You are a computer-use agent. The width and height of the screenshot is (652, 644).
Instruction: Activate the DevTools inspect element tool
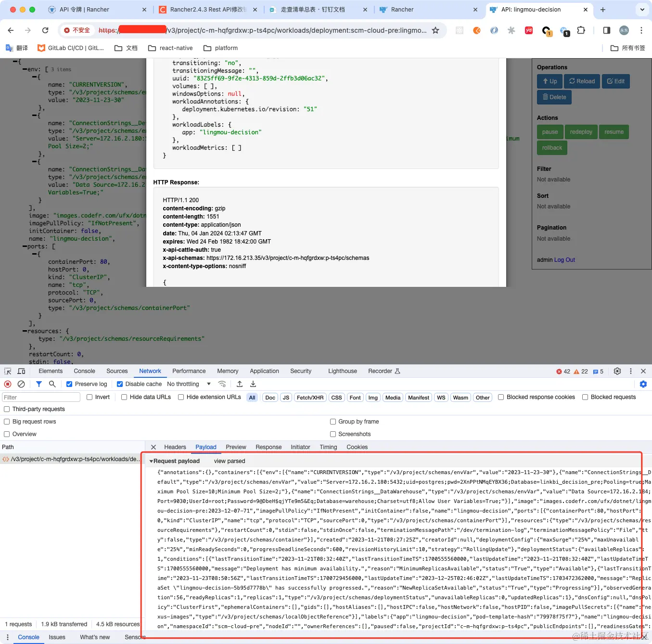point(8,371)
